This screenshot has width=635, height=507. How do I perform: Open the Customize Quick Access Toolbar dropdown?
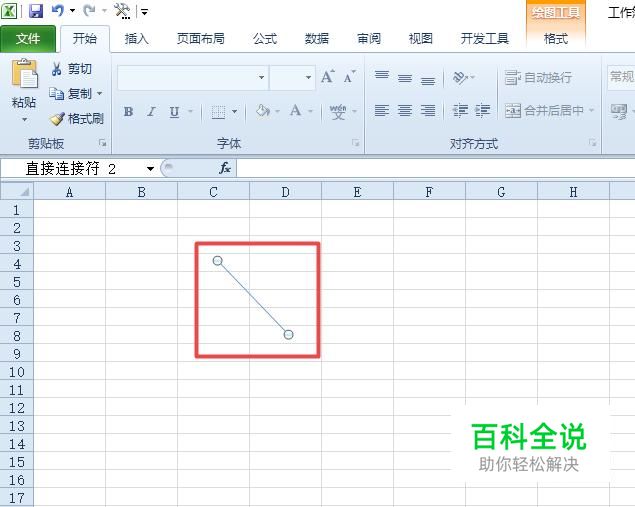point(145,12)
